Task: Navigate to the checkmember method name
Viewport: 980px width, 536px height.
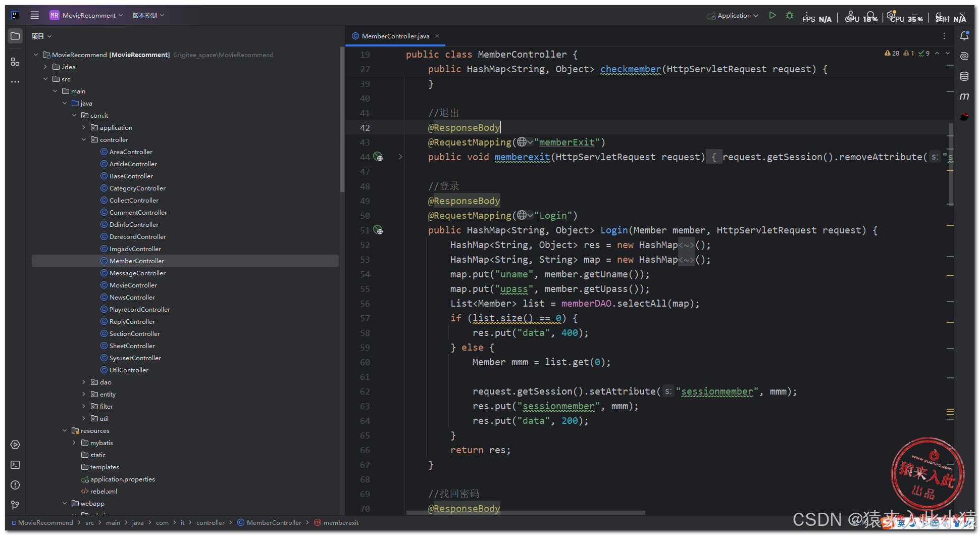Action: point(631,69)
